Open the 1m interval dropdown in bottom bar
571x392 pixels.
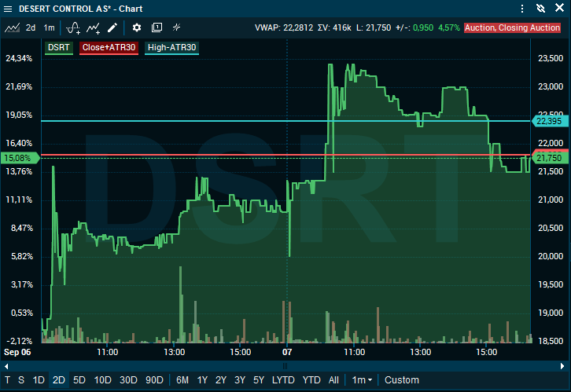pyautogui.click(x=362, y=380)
